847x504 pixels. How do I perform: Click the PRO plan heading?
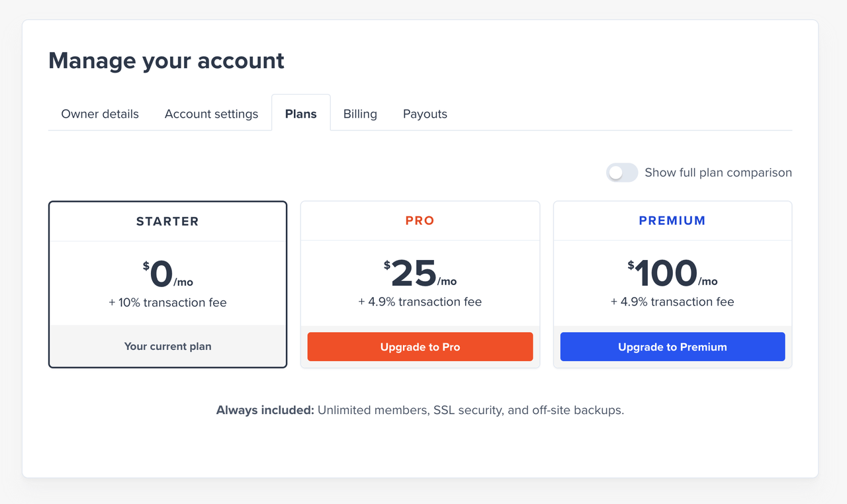[x=420, y=221]
